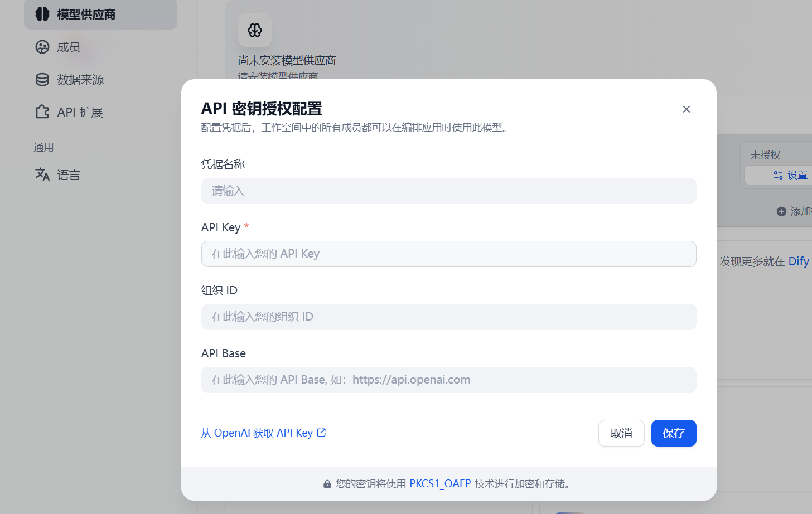Click the lock icon beside encryption notice

327,483
